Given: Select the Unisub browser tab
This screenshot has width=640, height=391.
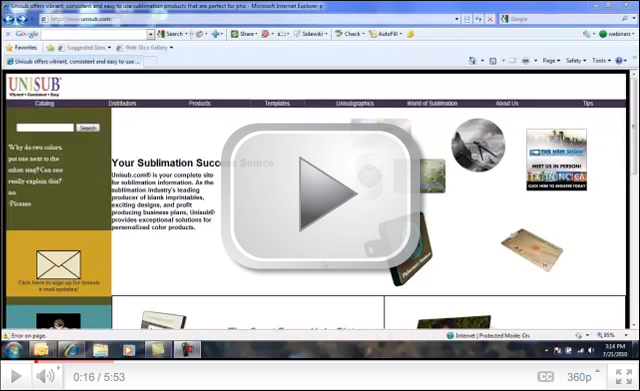Looking at the screenshot, I should [x=73, y=62].
